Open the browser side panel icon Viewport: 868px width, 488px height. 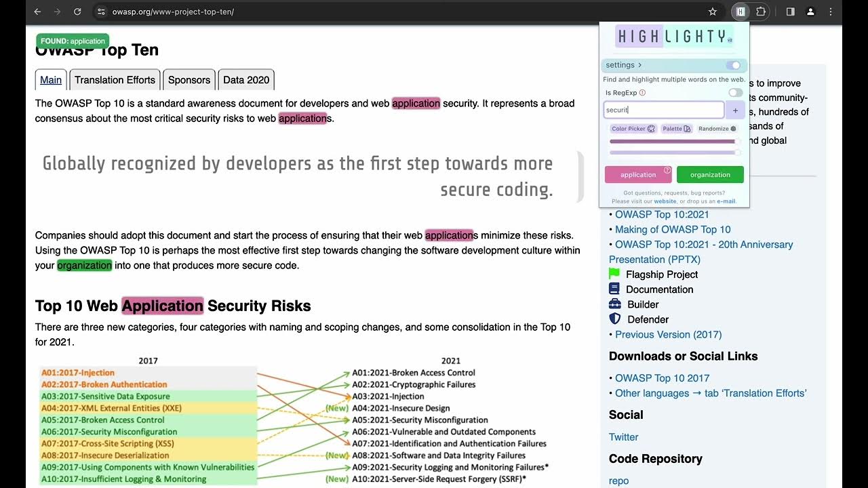coord(790,12)
